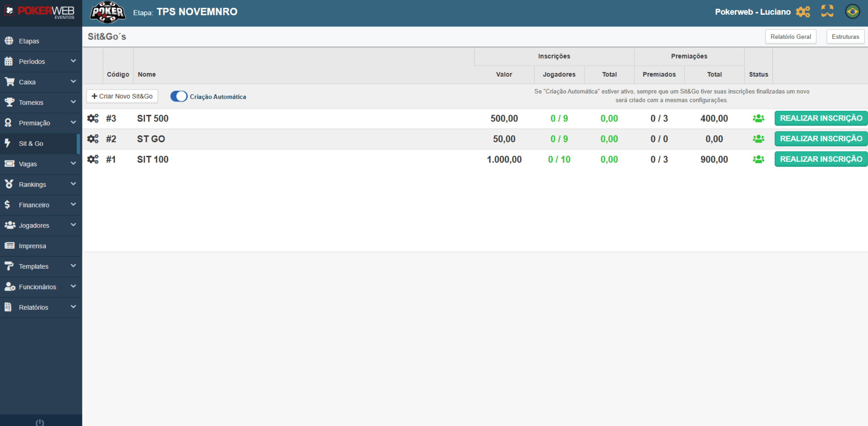Expand the Torneios menu chevron
This screenshot has width=868, height=426.
pos(73,102)
